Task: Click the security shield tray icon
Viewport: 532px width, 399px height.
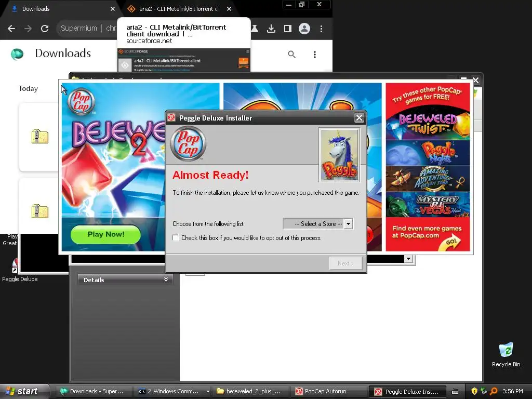Action: (474, 392)
